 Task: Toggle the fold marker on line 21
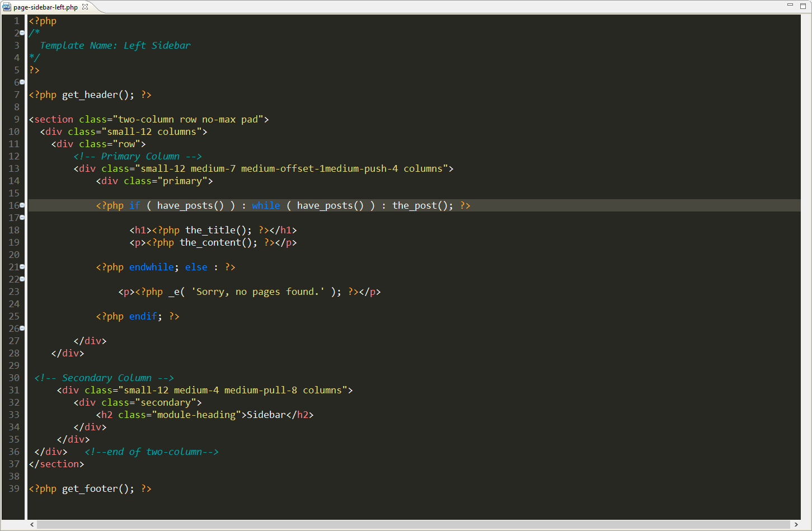coord(22,267)
